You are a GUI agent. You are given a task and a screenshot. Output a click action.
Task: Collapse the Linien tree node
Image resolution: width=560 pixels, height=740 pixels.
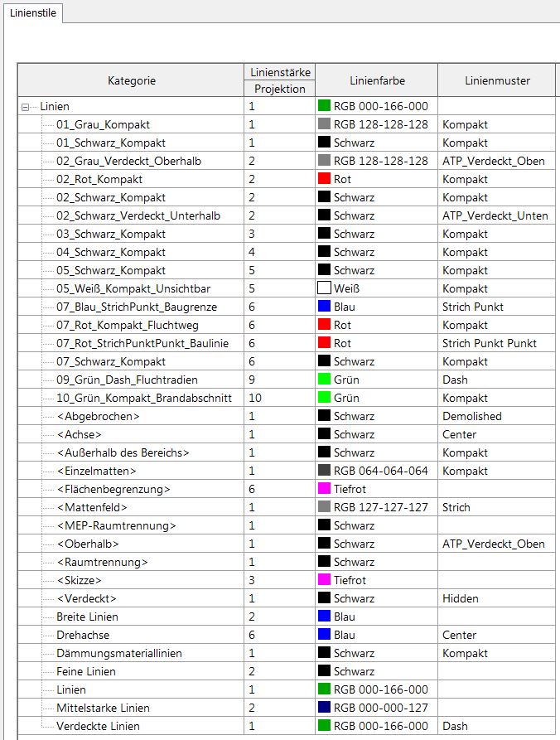tap(25, 107)
